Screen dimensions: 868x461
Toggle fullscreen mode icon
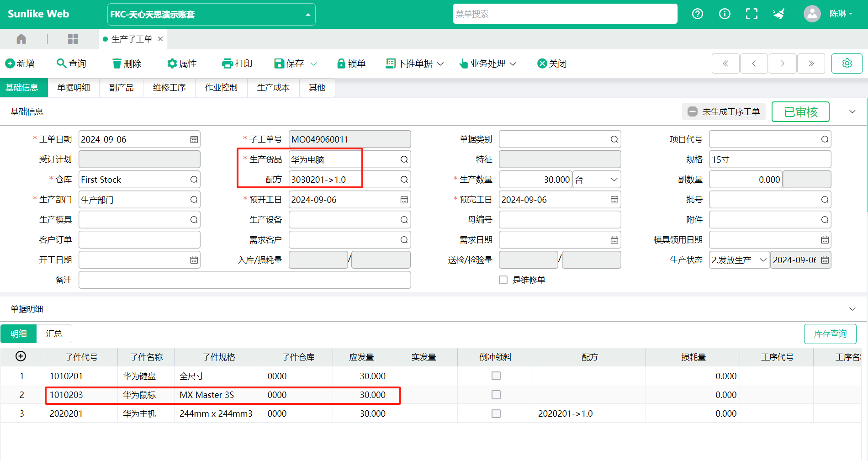pyautogui.click(x=752, y=14)
